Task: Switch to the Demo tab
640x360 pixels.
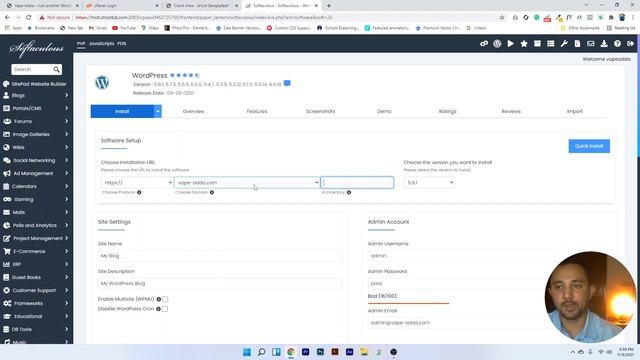Action: [384, 111]
